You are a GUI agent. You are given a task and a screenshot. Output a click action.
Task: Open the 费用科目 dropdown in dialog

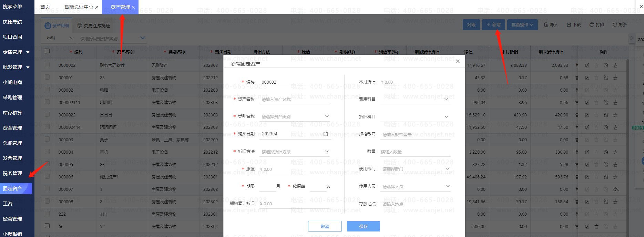pos(415,99)
